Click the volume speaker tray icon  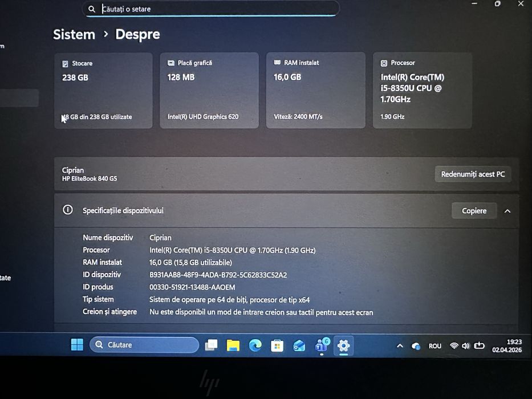tap(466, 346)
